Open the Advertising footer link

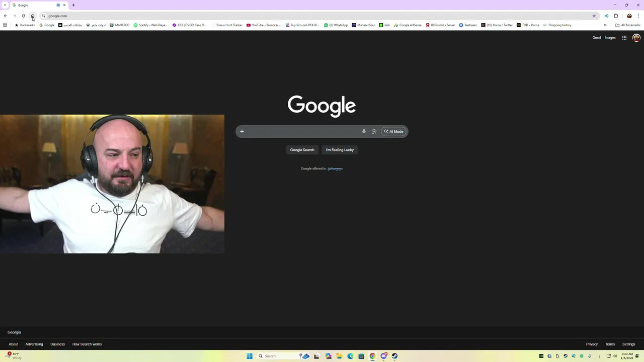(x=34, y=344)
